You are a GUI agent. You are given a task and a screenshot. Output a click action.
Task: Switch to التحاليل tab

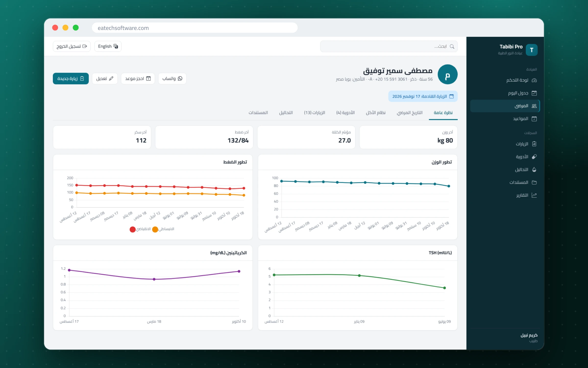pos(286,113)
